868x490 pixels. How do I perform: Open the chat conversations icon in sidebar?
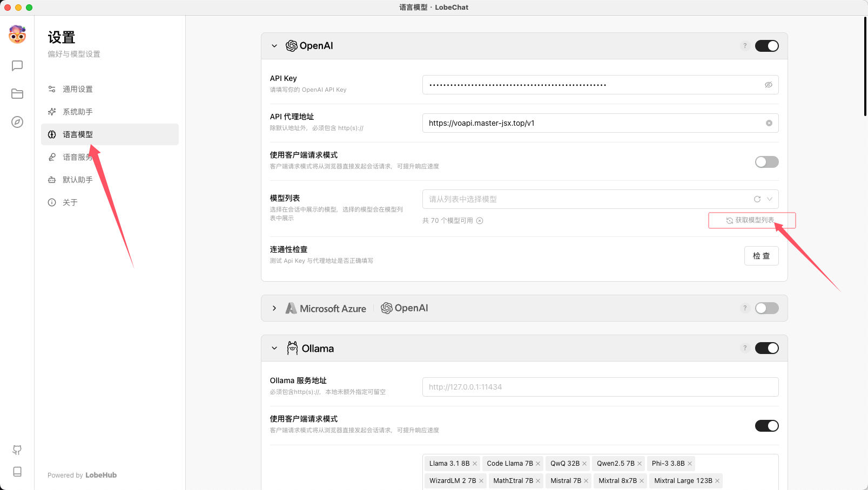17,66
